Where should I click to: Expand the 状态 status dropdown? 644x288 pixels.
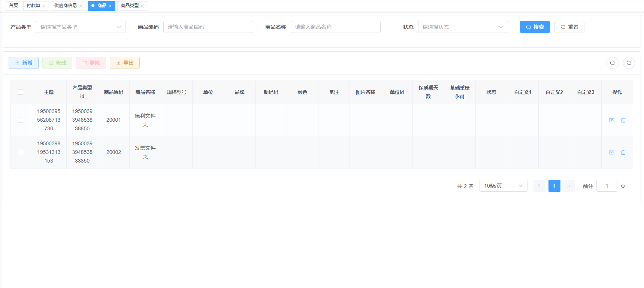click(463, 27)
